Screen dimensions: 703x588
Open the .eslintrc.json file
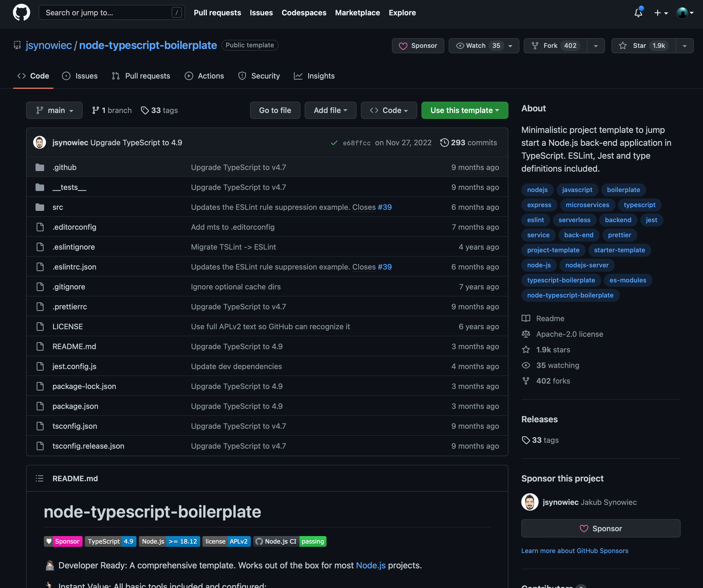(x=74, y=267)
